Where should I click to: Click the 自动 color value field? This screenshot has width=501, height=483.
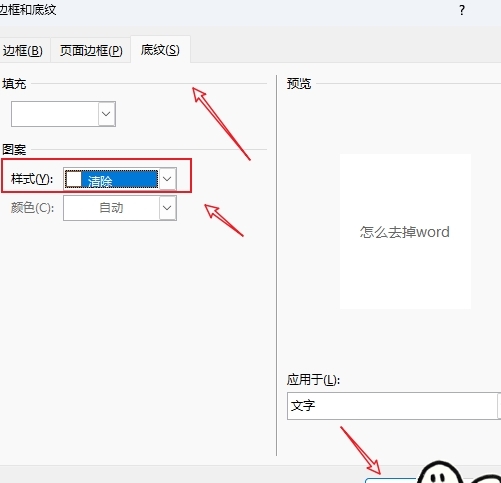111,208
